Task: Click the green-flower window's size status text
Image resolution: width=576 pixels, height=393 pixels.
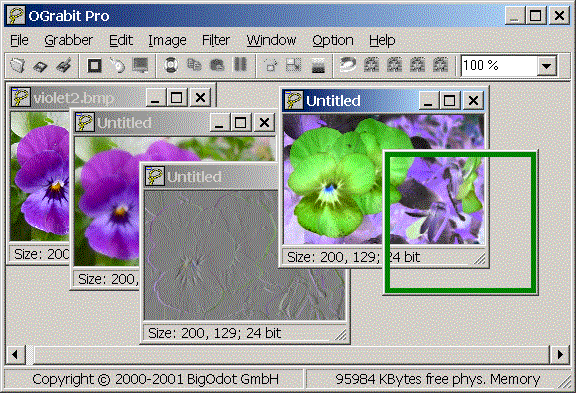Action: (x=353, y=257)
